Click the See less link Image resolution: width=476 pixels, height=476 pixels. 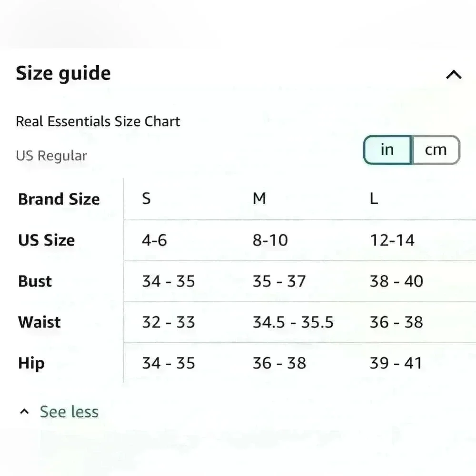pos(69,412)
